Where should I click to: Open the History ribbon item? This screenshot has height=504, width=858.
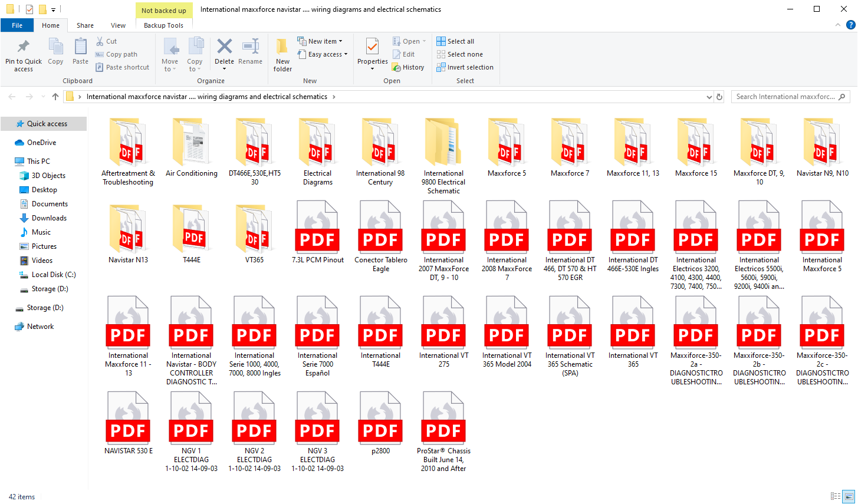coord(408,67)
